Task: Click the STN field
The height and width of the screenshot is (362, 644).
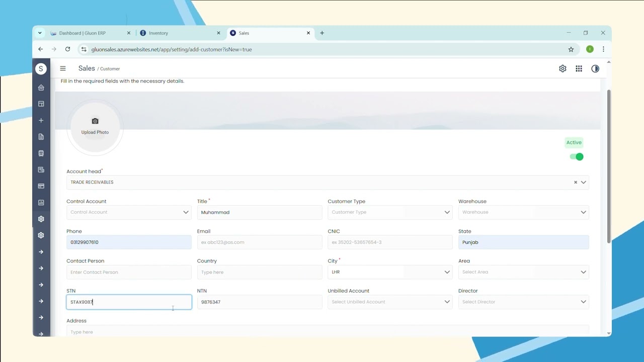Action: pos(129,302)
